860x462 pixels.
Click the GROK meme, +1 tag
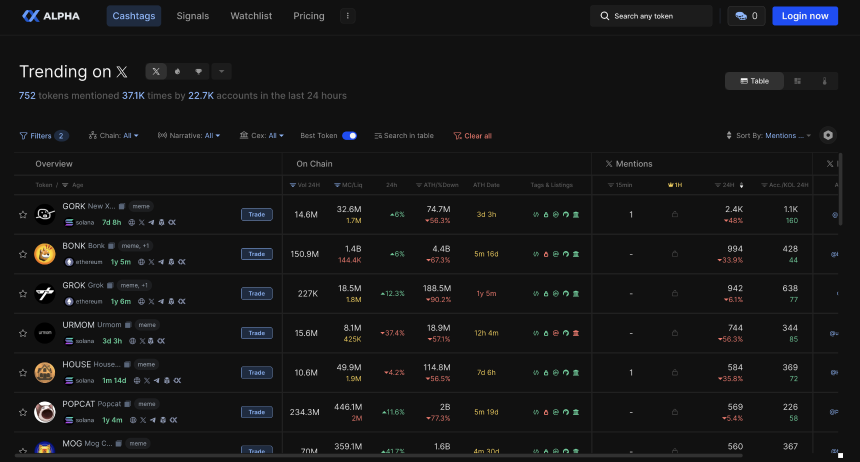pos(134,285)
